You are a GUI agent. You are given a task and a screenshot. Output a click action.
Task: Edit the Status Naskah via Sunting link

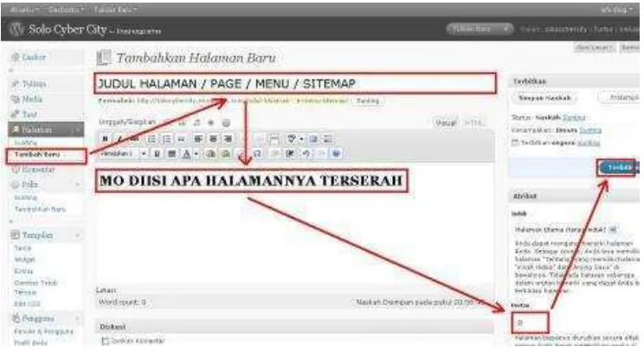click(x=574, y=118)
